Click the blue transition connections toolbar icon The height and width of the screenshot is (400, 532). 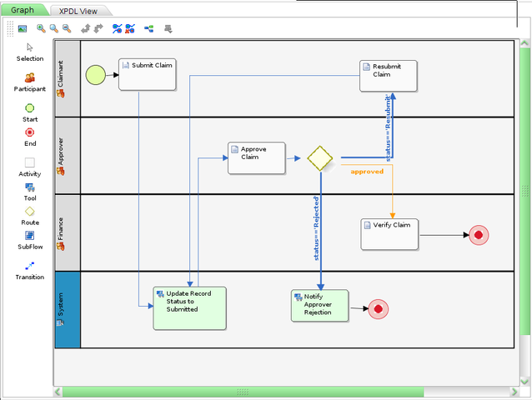[x=117, y=29]
